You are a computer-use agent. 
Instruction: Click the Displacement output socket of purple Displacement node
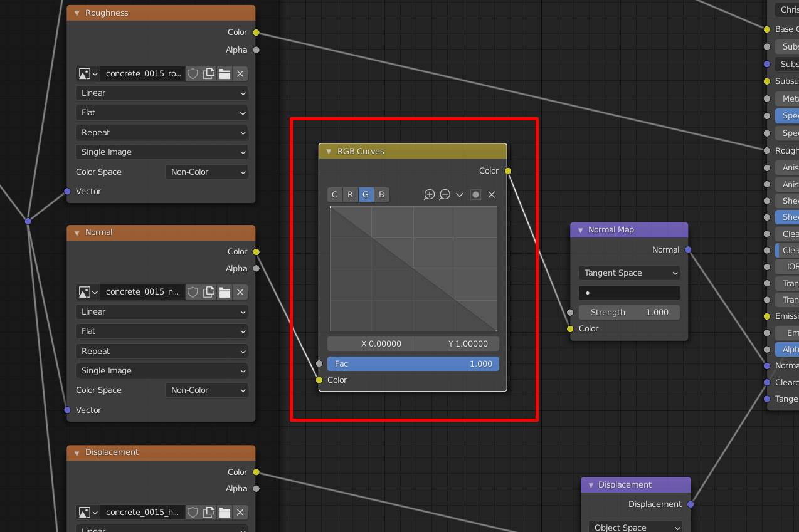coord(691,504)
